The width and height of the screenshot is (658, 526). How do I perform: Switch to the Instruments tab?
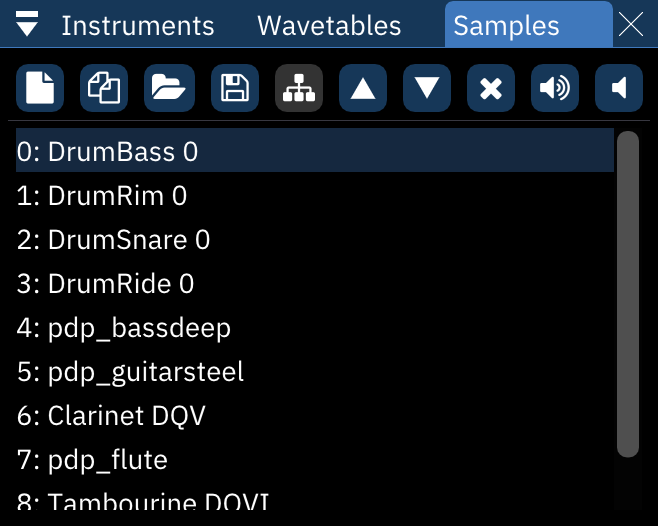pos(138,25)
